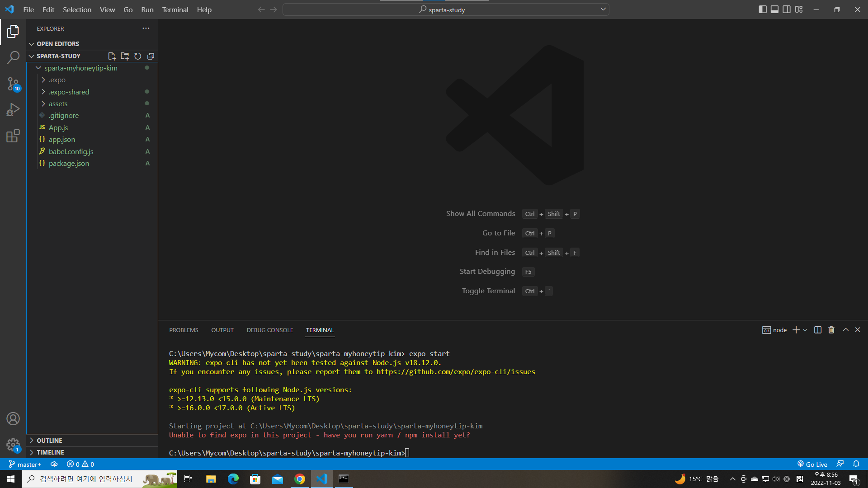Open the Edit menu
The height and width of the screenshot is (488, 868).
click(48, 9)
